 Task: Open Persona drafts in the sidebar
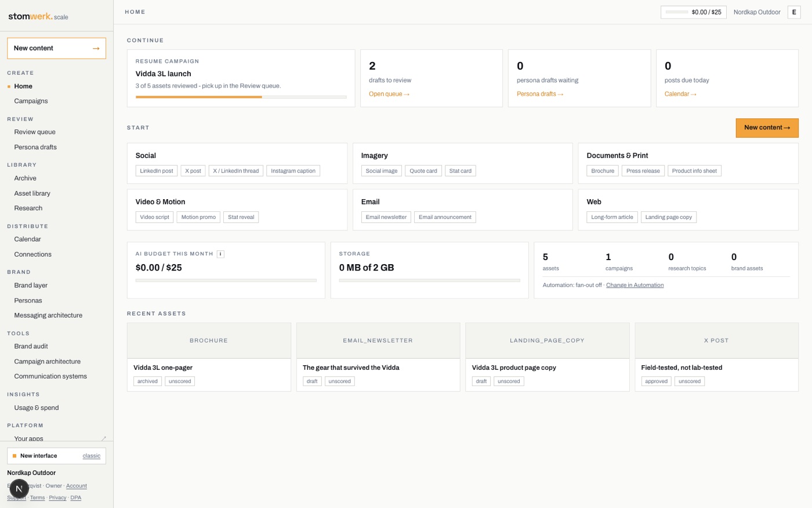pos(35,147)
